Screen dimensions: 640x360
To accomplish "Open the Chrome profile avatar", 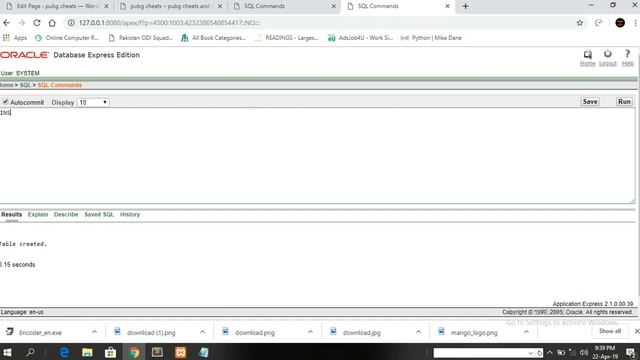I will click(x=620, y=23).
